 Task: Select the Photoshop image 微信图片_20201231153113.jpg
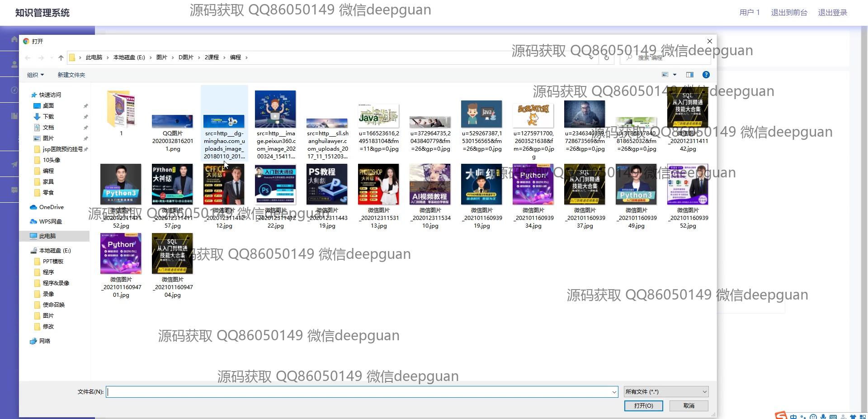(378, 196)
